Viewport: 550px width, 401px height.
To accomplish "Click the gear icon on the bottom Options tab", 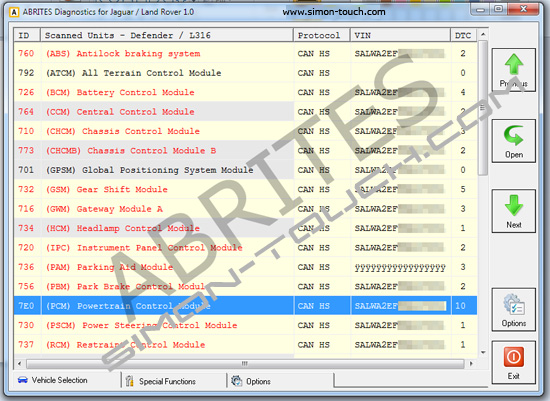I will point(237,381).
